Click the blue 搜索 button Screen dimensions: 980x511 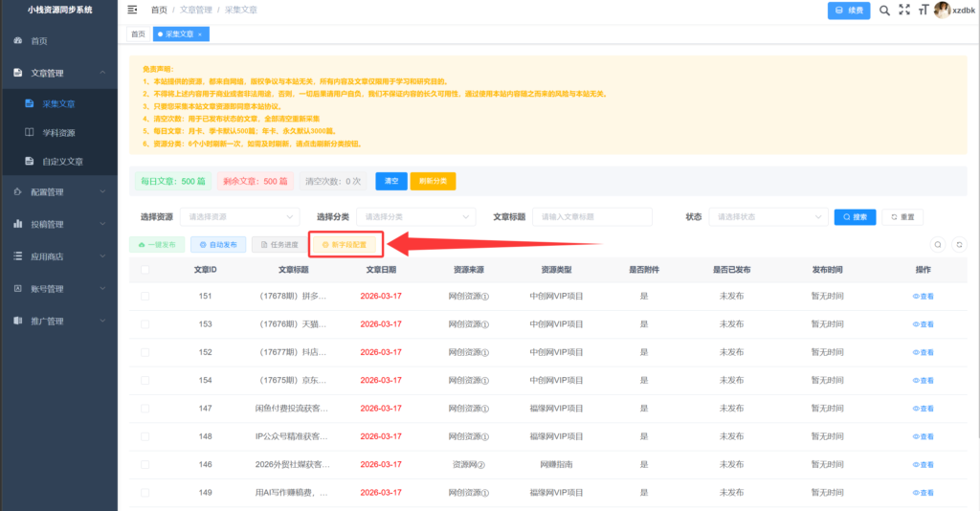pyautogui.click(x=855, y=217)
